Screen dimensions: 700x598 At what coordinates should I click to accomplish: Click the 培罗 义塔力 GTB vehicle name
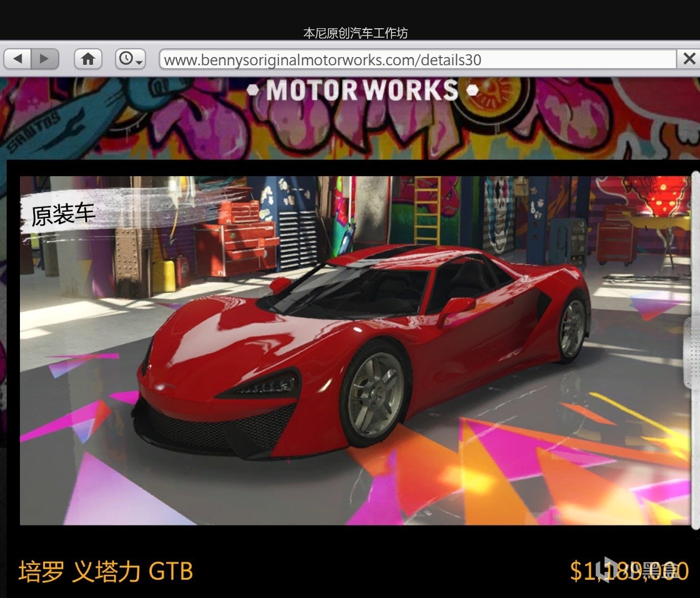click(106, 571)
